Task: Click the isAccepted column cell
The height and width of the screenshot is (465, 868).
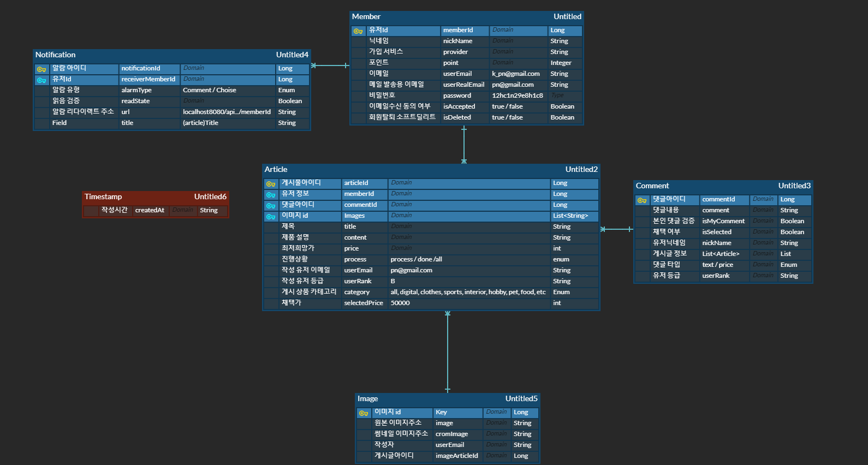Action: pyautogui.click(x=465, y=106)
